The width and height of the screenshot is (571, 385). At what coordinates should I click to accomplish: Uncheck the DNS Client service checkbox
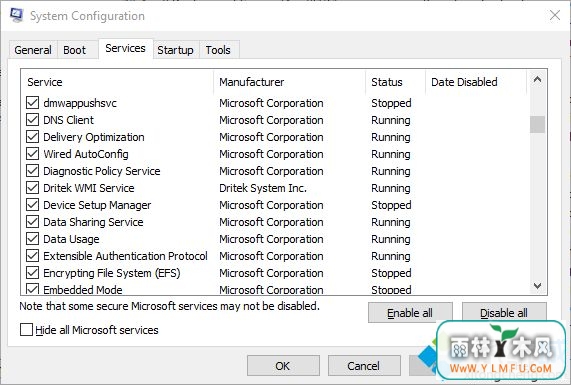(32, 120)
